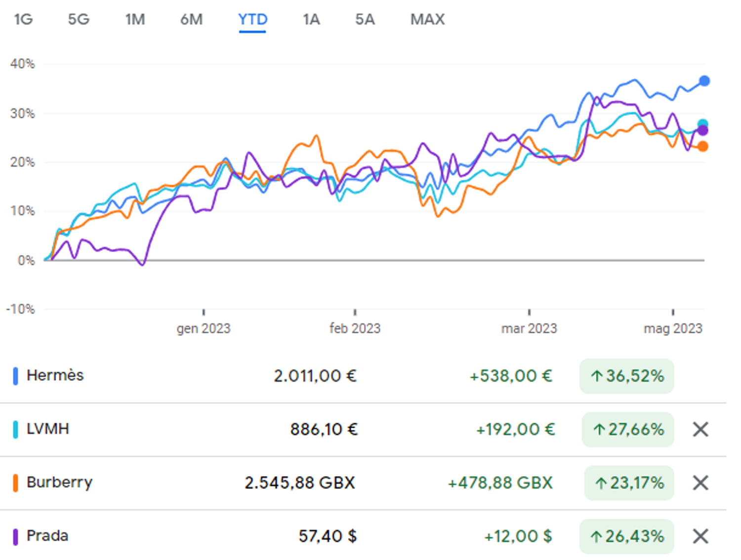Remove Prada from the comparison
Image resolution: width=741 pixels, height=560 pixels.
click(x=700, y=536)
